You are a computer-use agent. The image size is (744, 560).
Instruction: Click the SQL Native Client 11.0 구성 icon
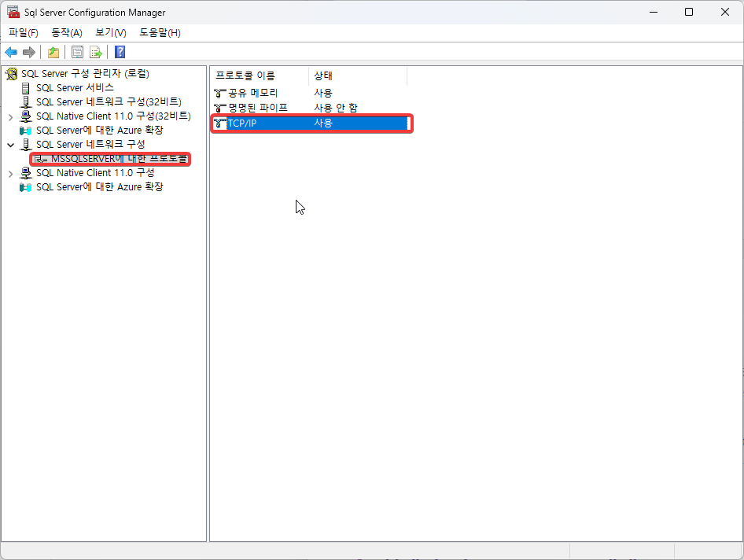pyautogui.click(x=26, y=173)
